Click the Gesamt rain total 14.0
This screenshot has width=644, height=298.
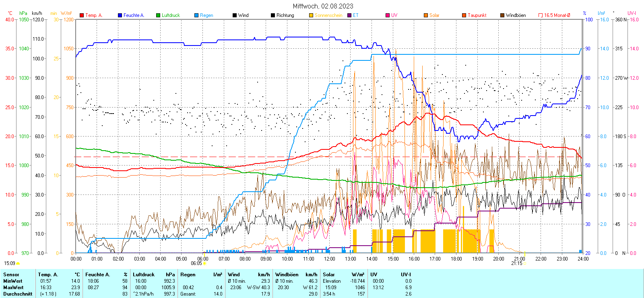(x=218, y=294)
